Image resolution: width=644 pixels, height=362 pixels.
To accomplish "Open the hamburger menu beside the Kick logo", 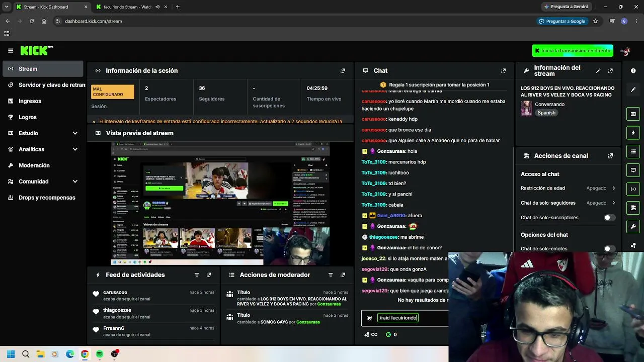I will point(11,50).
